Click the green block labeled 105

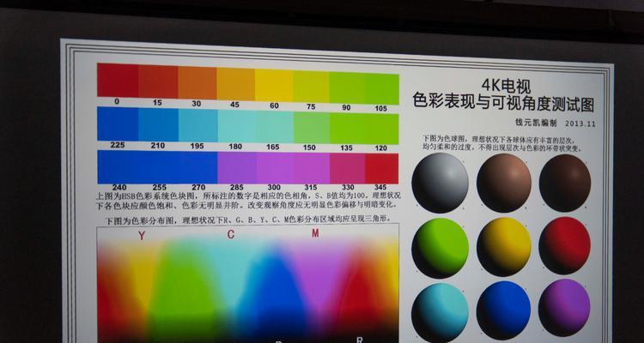coord(382,89)
